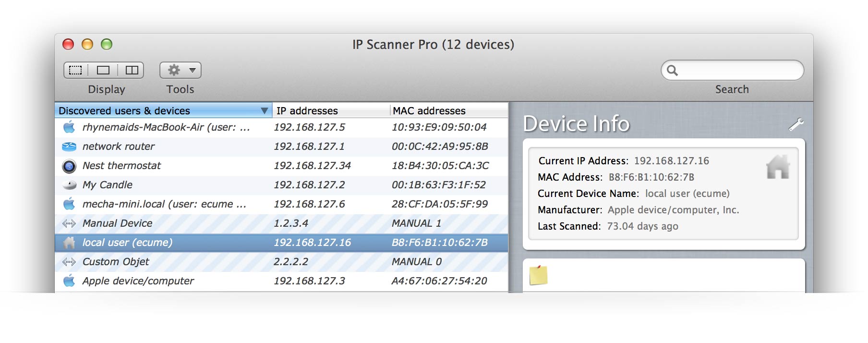Click MAC address 28:CF:DA:05:5F:99
Viewport: 868px width, 343px height.
tap(440, 204)
